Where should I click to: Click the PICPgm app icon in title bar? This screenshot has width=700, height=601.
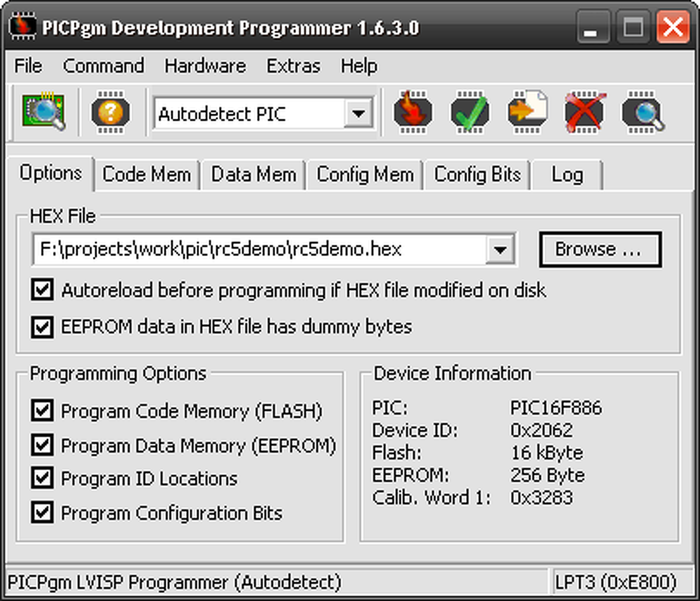(23, 26)
